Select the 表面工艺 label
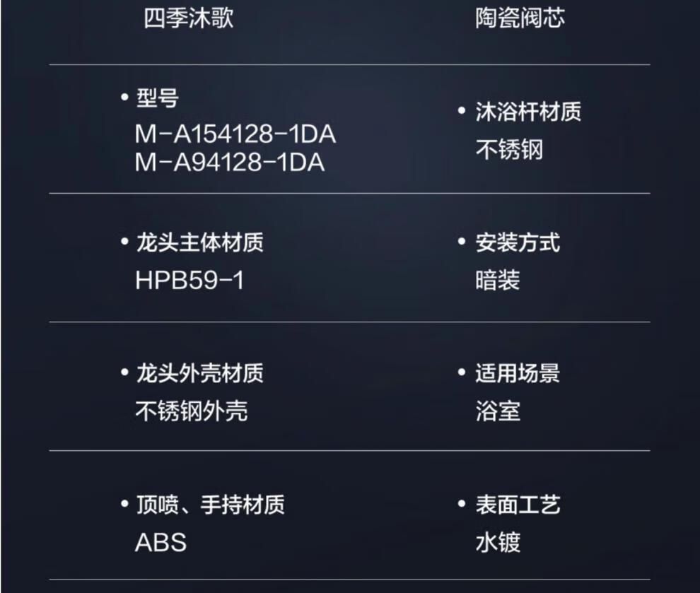The image size is (700, 593). click(518, 505)
